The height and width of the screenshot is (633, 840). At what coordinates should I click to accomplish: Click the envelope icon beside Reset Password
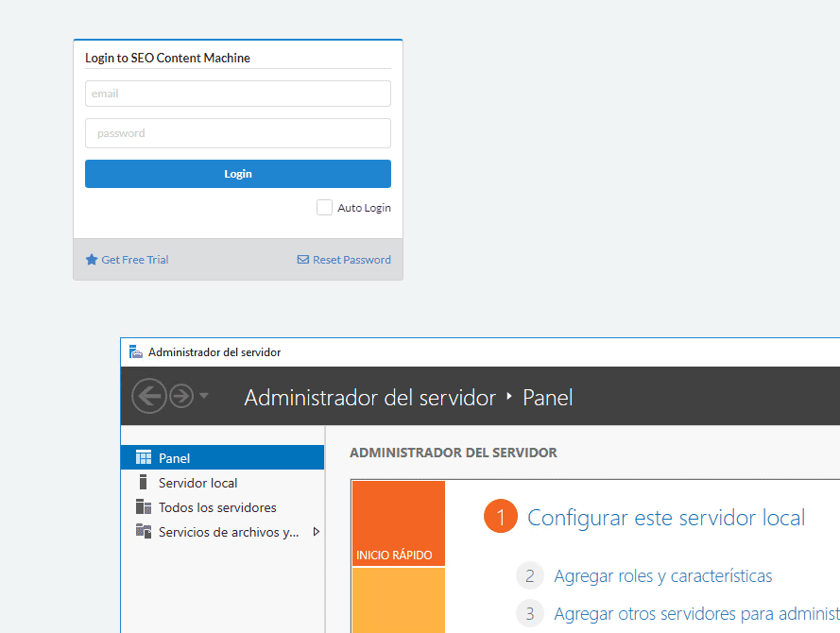[x=303, y=260]
